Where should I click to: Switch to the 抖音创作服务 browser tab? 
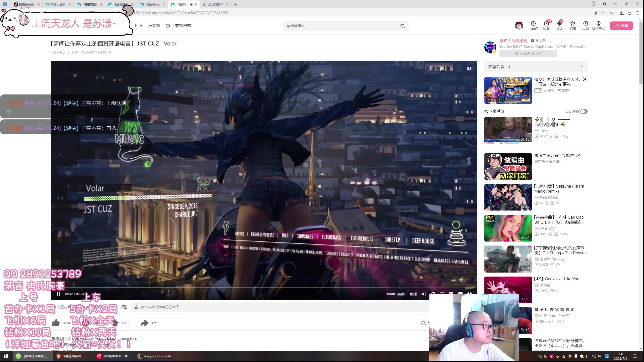point(27,4)
